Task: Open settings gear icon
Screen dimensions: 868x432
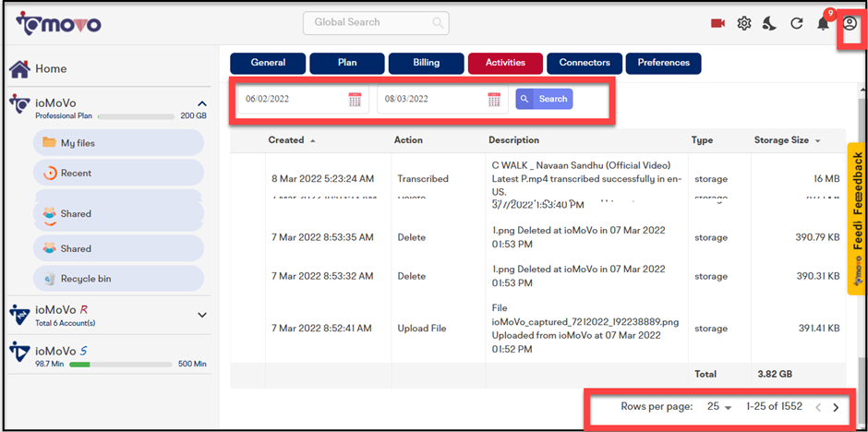Action: coord(744,23)
